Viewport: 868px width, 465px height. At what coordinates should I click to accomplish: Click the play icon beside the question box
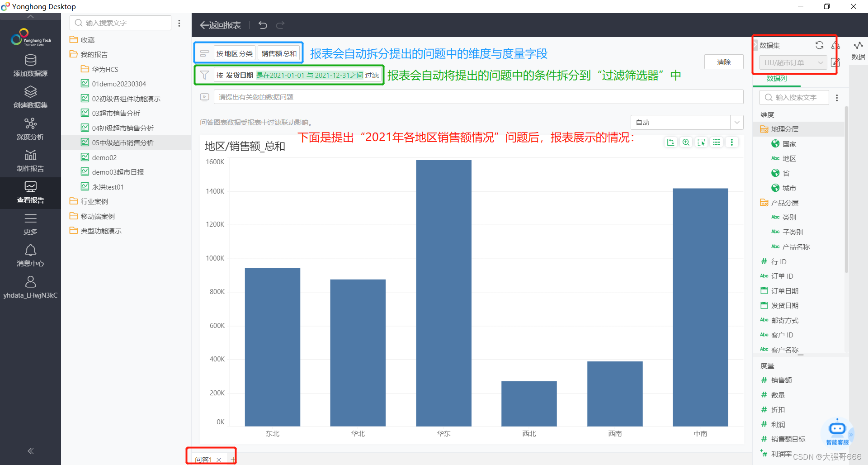click(204, 97)
